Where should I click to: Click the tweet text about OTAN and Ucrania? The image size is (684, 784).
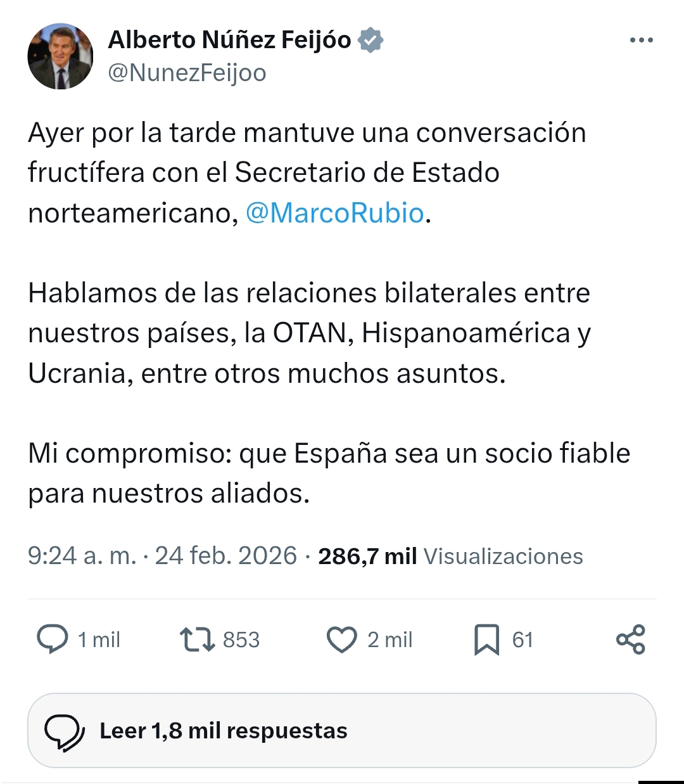(309, 333)
